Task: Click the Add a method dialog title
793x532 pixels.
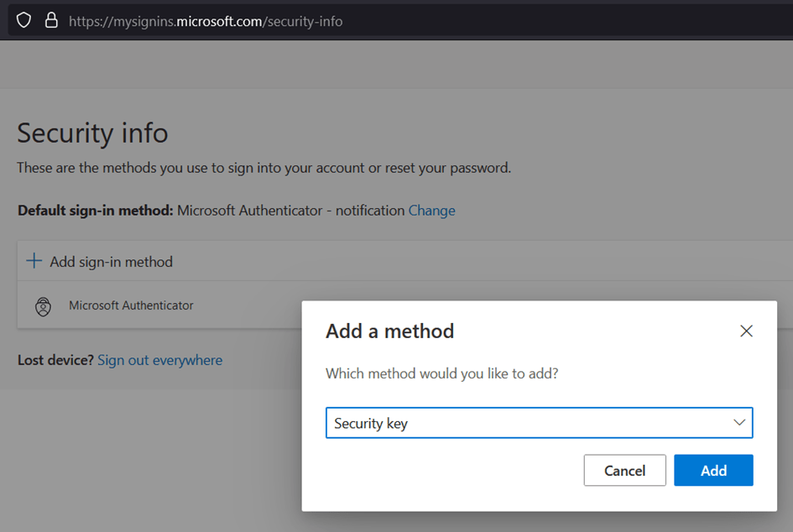Action: 389,331
